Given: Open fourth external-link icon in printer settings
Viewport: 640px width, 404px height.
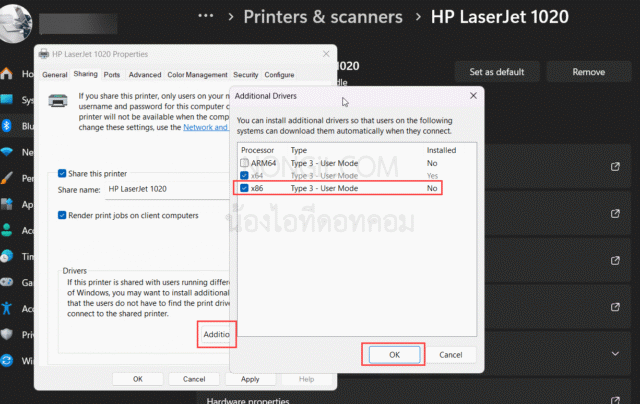Looking at the screenshot, I should [615, 307].
